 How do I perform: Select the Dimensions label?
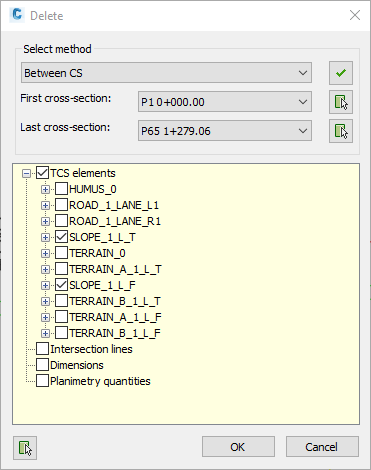tap(77, 365)
